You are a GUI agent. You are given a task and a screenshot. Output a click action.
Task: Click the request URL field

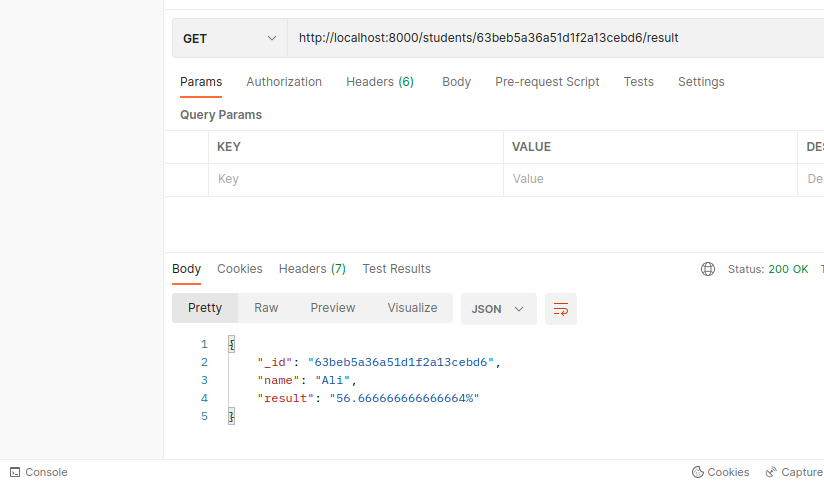(x=550, y=38)
